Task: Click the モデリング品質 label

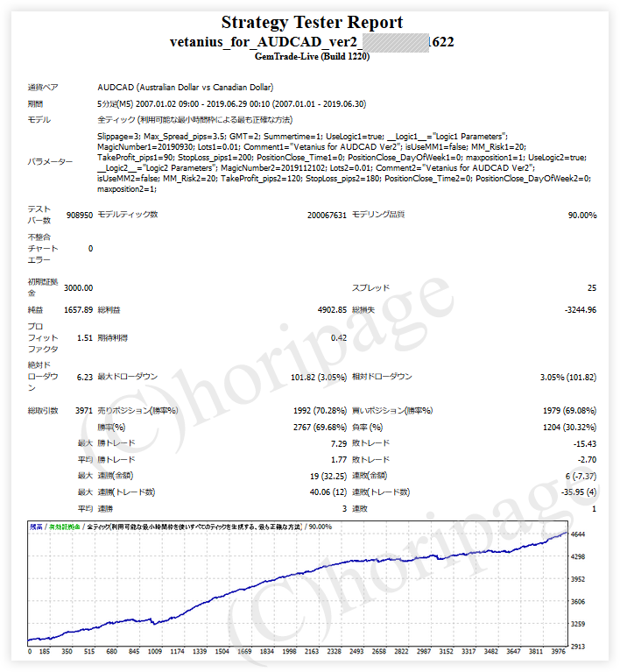Action: pos(378,215)
